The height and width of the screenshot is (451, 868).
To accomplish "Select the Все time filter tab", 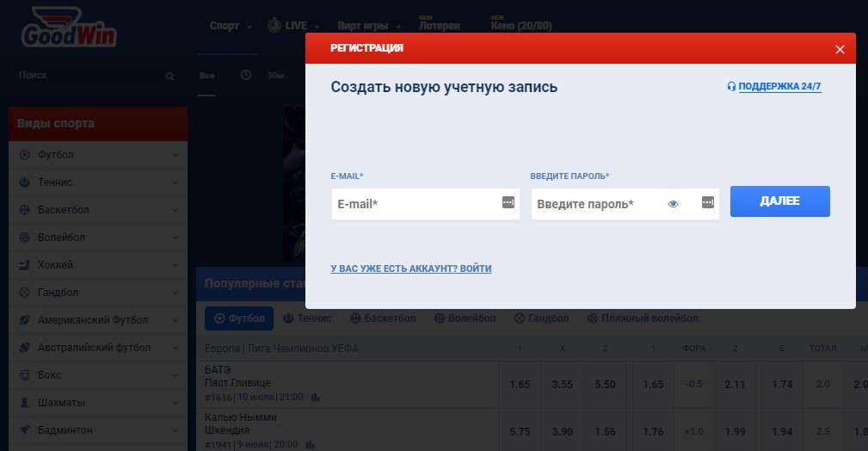I will (x=206, y=76).
